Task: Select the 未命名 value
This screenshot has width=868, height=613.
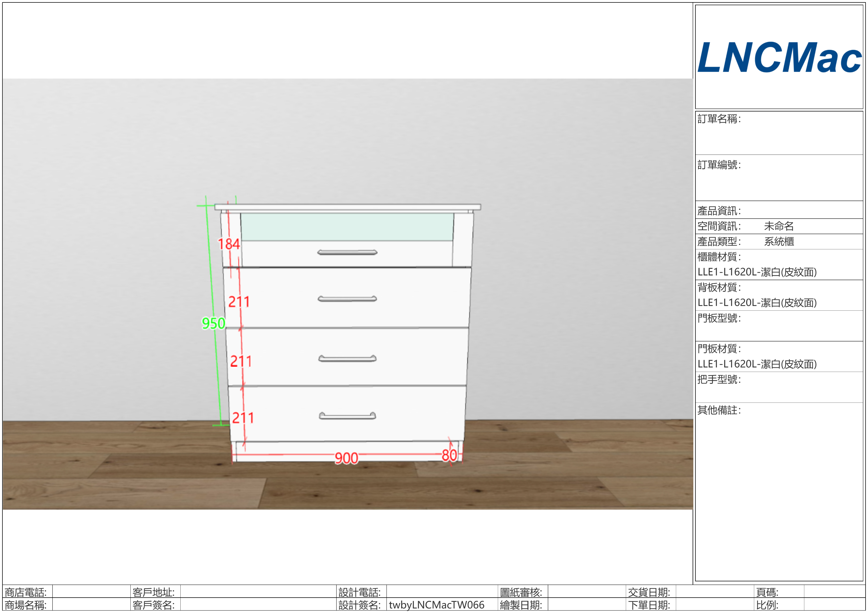Action: pos(779,226)
